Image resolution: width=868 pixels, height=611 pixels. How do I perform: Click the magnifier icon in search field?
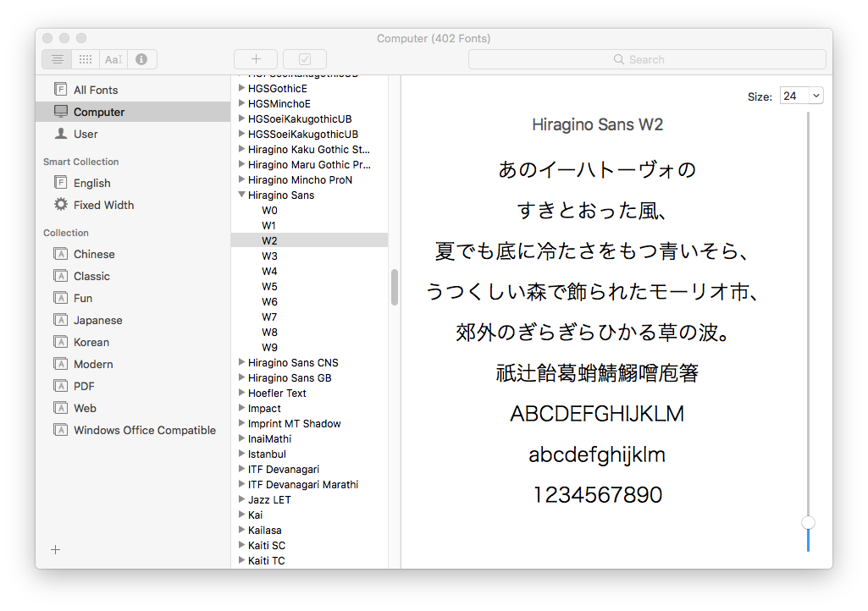point(619,59)
